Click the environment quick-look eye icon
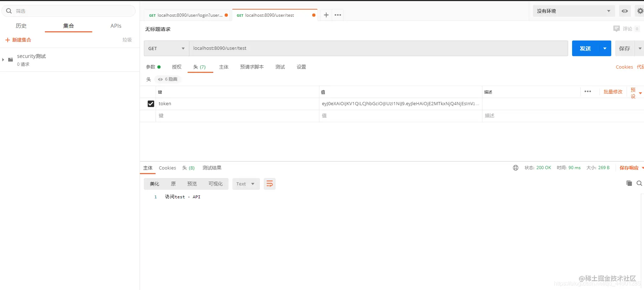This screenshot has width=644, height=290. point(625,11)
